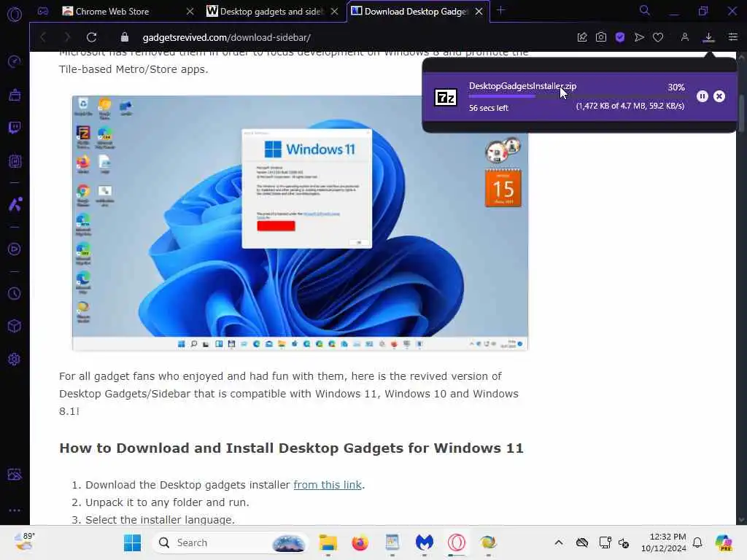Open the profile account icon

684,37
